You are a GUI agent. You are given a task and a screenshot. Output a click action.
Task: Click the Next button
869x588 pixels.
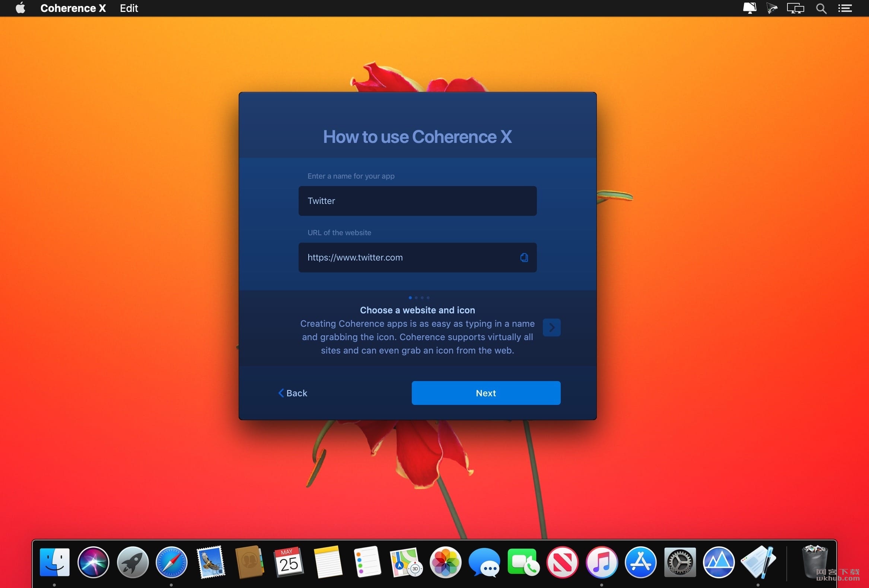pos(486,393)
